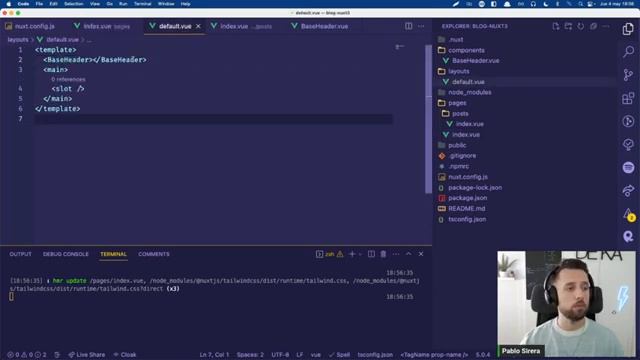Click errors and warnings count in status bar
This screenshot has height=360, width=640.
(27, 355)
